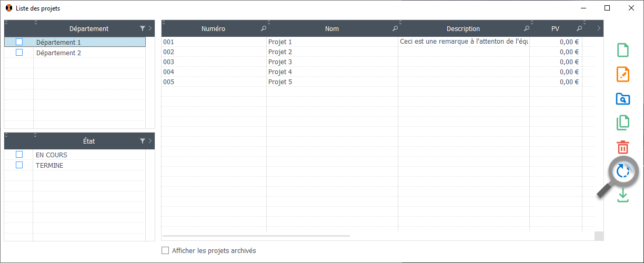
Task: Click the green duplicate project icon
Action: (x=622, y=123)
